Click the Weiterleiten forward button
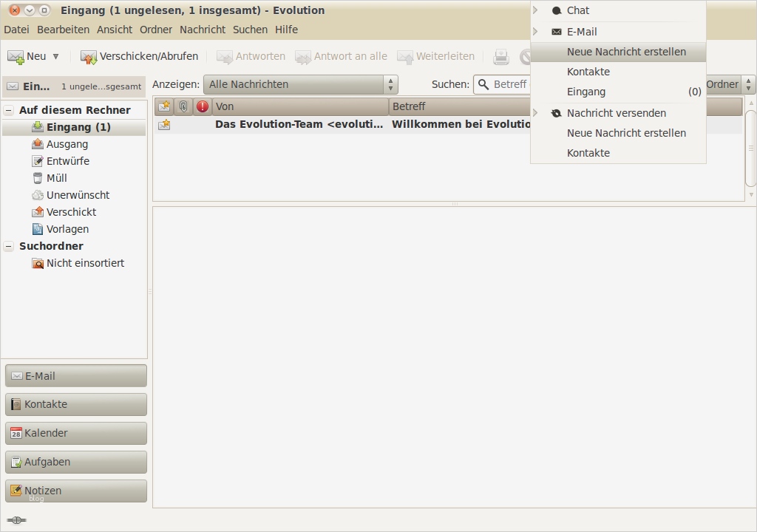Image resolution: width=757 pixels, height=532 pixels. (x=436, y=56)
